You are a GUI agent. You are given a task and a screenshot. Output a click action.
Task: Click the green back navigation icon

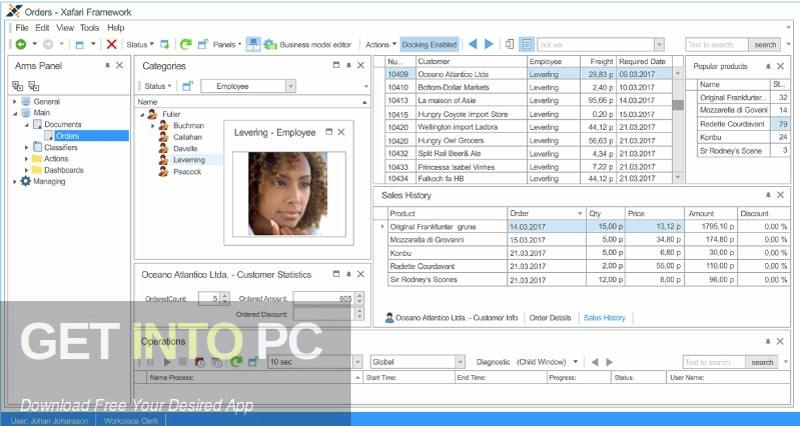(20, 44)
